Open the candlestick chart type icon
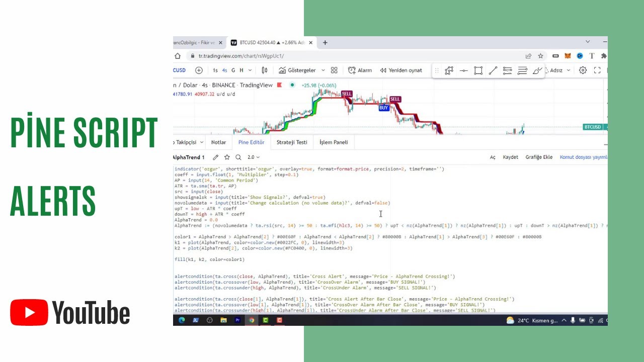This screenshot has height=362, width=644. [x=265, y=70]
